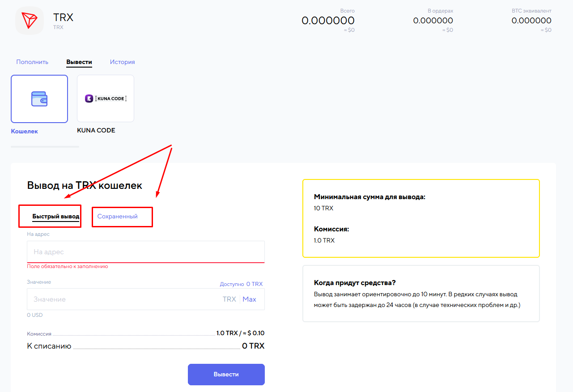Switch to the Вывести tab
573x392 pixels.
tap(79, 62)
